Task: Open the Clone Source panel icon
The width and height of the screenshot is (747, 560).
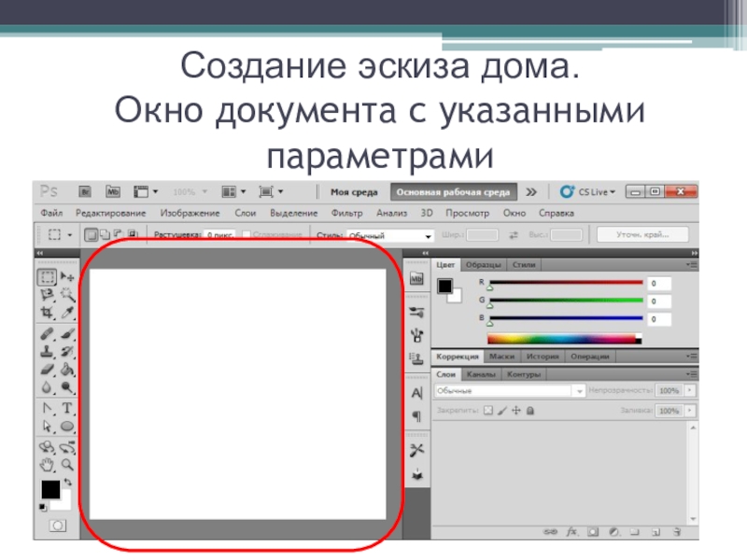Action: point(416,358)
